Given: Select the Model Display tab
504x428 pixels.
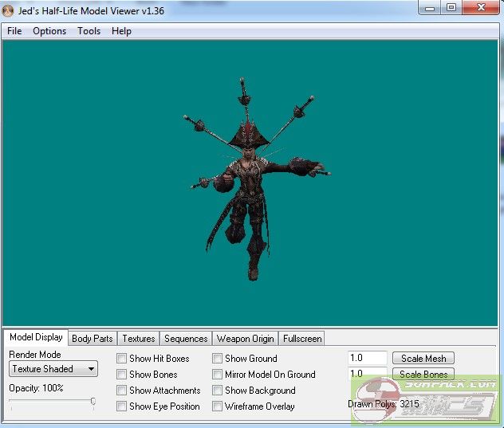Looking at the screenshot, I should (36, 337).
